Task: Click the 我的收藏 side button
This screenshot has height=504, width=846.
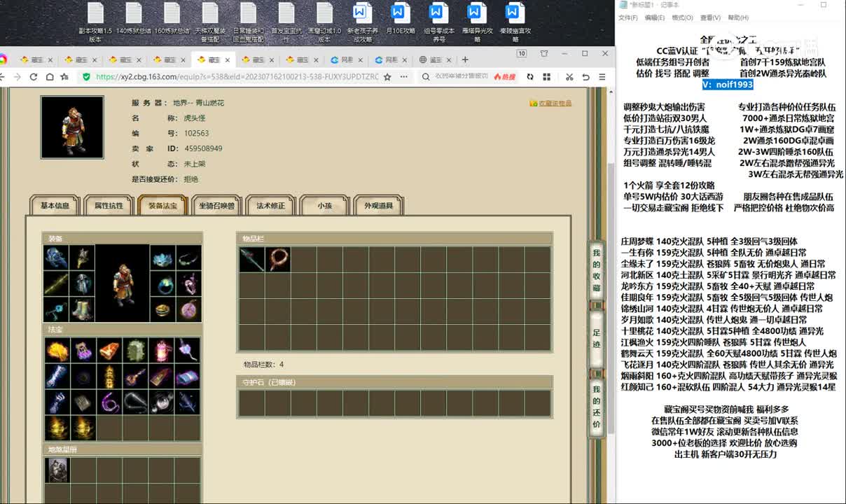Action: pos(597,269)
